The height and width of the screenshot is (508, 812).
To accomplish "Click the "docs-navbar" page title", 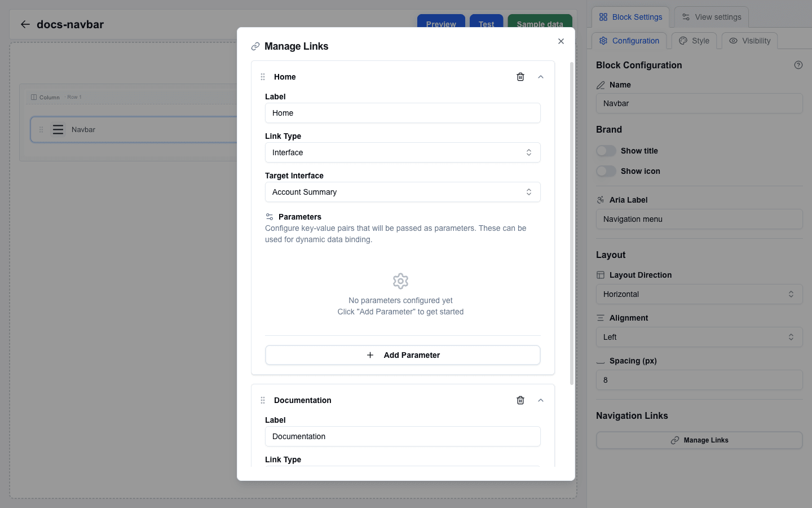I will pyautogui.click(x=70, y=24).
